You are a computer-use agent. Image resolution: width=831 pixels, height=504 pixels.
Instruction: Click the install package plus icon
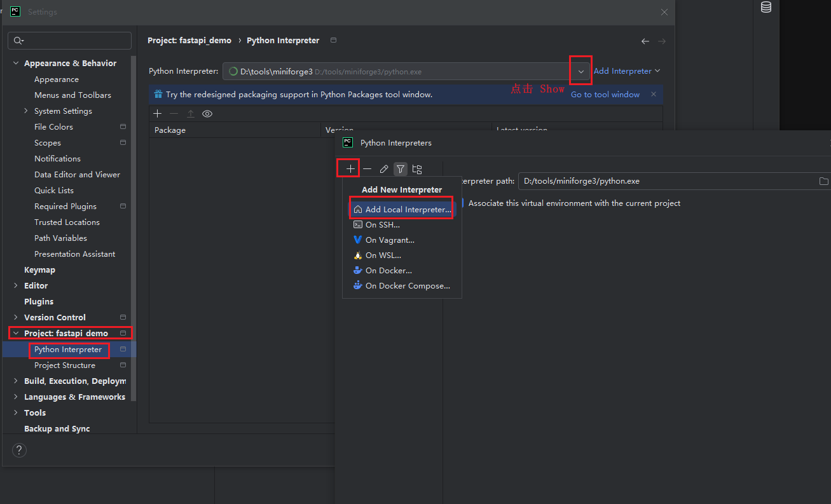point(158,114)
